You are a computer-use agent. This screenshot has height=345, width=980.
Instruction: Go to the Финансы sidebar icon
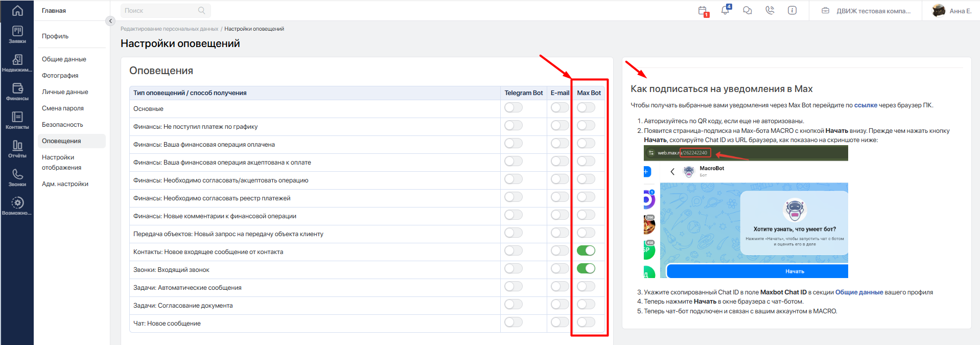click(17, 91)
